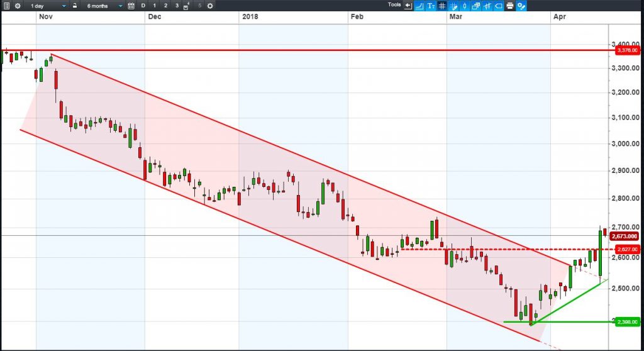
Task: Click the Feb date label
Action: (357, 17)
